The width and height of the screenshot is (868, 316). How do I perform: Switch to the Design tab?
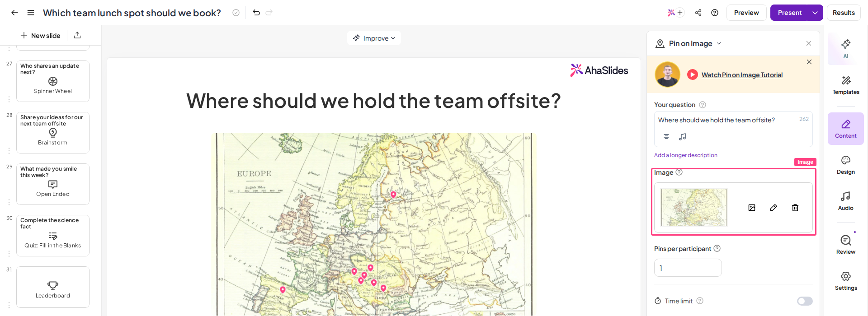846,165
